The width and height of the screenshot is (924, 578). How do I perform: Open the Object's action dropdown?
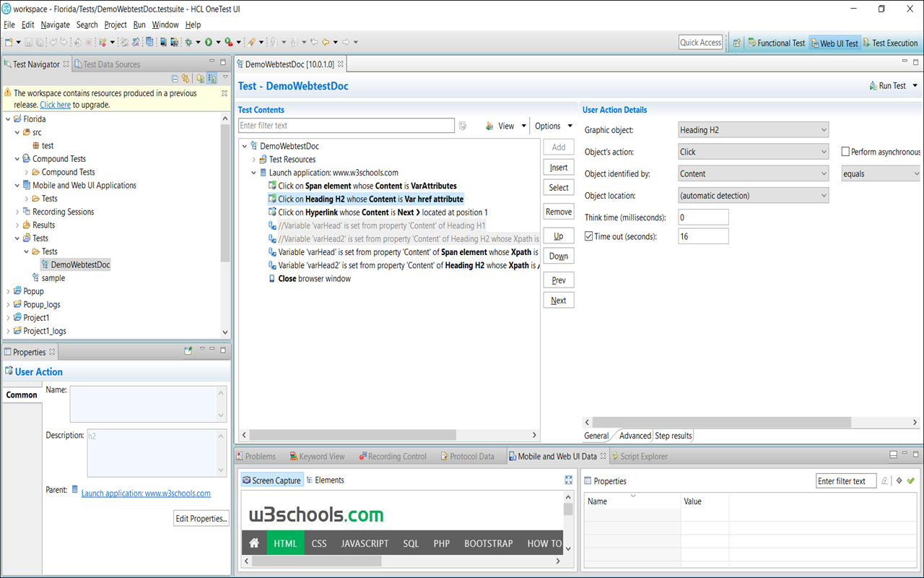click(x=754, y=152)
